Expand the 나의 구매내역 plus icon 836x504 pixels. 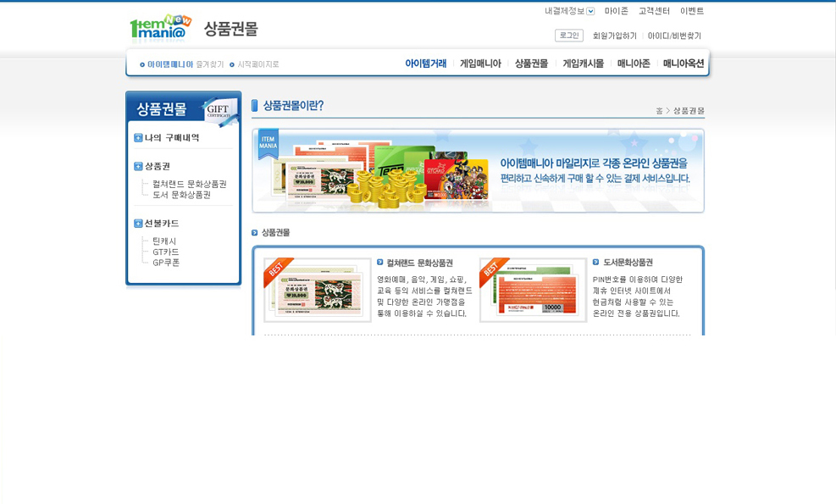(138, 138)
